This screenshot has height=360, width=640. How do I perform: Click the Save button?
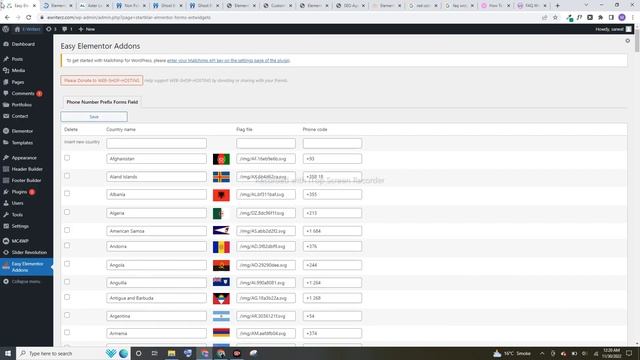[x=94, y=117]
